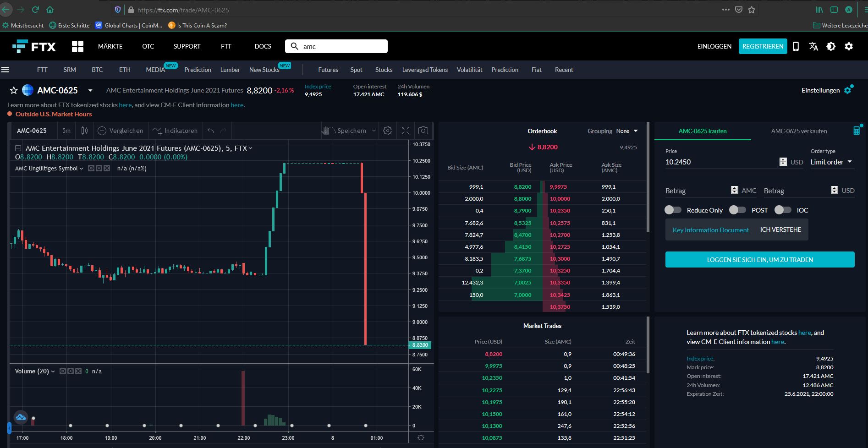Image resolution: width=868 pixels, height=448 pixels.
Task: Open the dropdown arrow beside Speichern
Action: pos(374,131)
